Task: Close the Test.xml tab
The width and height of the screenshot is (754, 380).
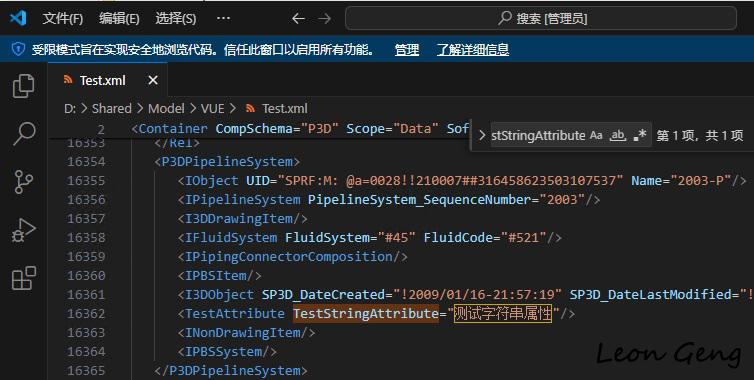Action: 153,80
